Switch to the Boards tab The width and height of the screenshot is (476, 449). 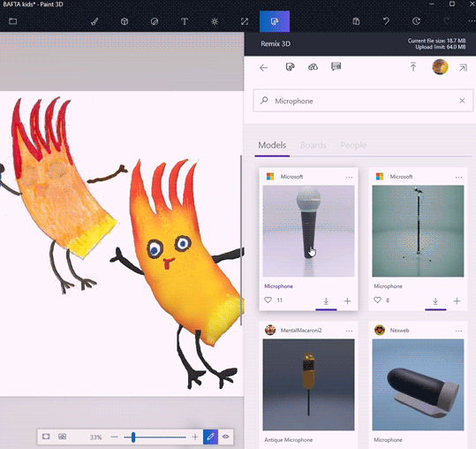(313, 145)
